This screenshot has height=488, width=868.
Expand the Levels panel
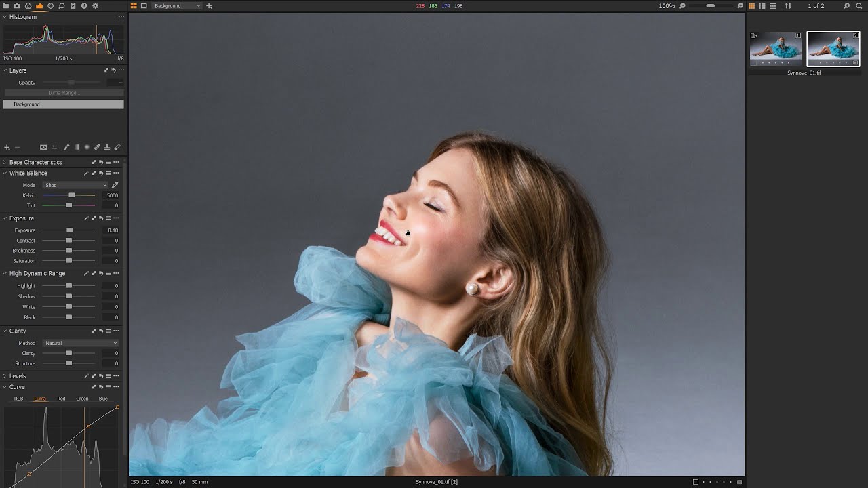click(x=4, y=376)
